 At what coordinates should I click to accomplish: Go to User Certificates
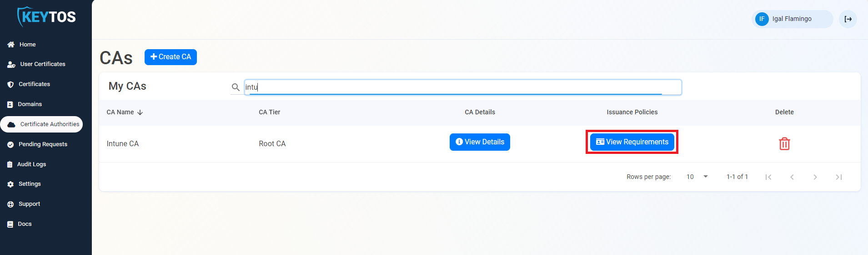tap(42, 64)
